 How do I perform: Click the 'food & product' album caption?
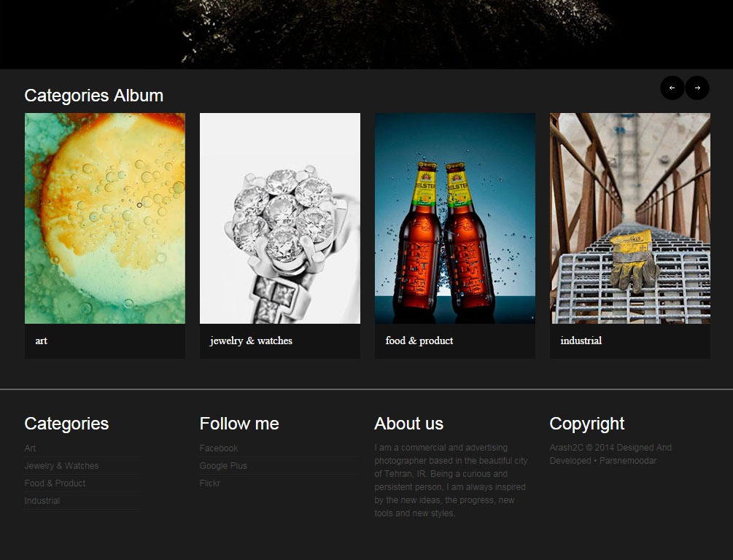(x=419, y=341)
